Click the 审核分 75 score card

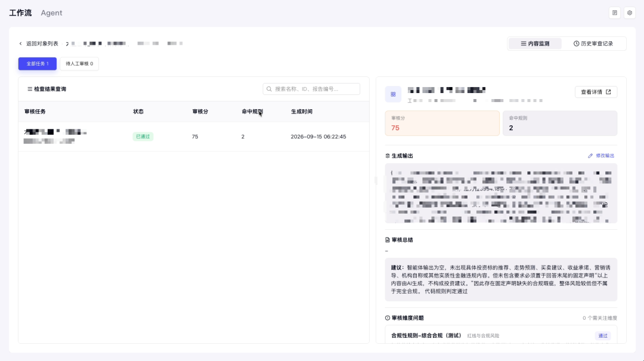[442, 124]
